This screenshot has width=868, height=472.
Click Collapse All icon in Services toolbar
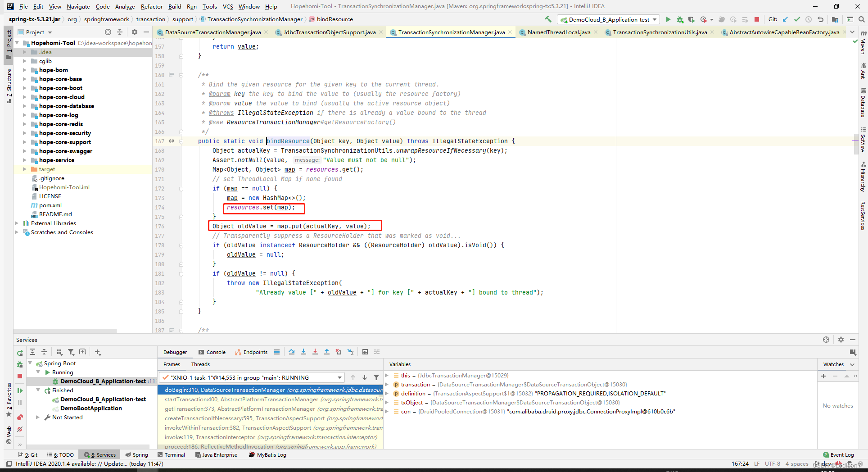tap(44, 352)
